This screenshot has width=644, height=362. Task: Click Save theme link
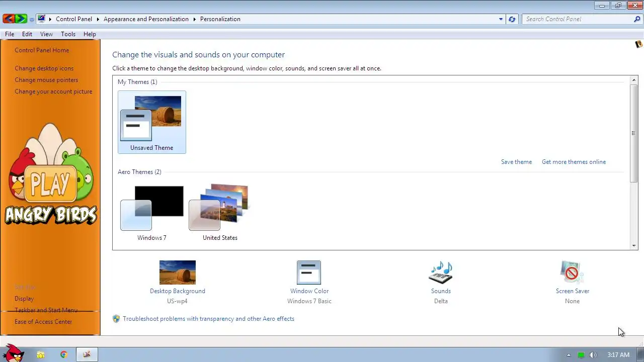516,162
